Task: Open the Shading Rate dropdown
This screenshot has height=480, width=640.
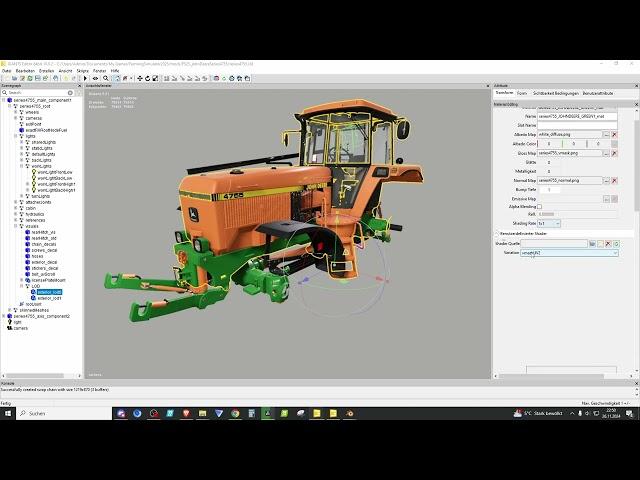Action: tap(549, 223)
